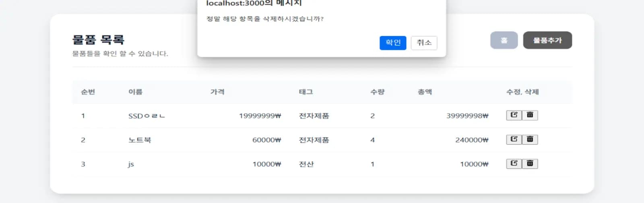The height and width of the screenshot is (203, 644).
Task: Click the price 60000₩
Action: pos(267,140)
